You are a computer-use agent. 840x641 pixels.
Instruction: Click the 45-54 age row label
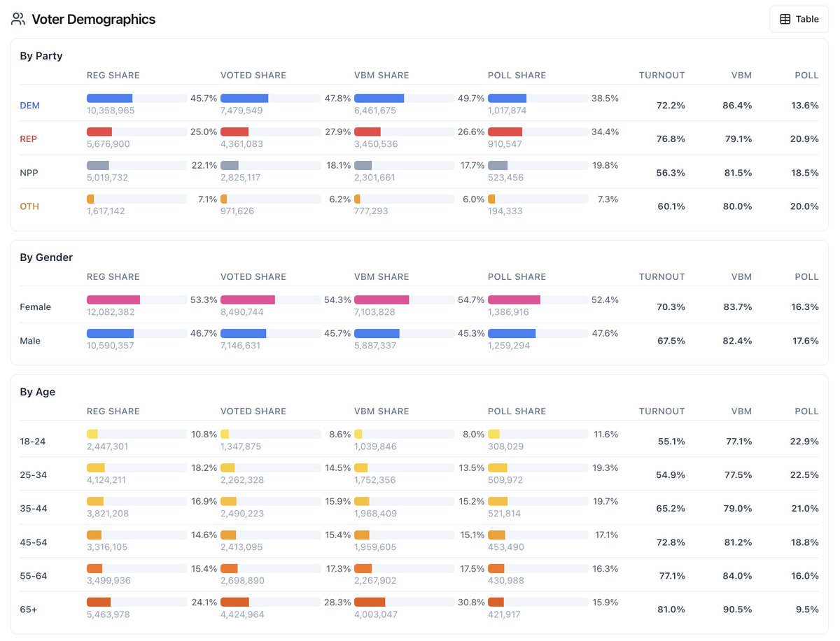[x=34, y=542]
